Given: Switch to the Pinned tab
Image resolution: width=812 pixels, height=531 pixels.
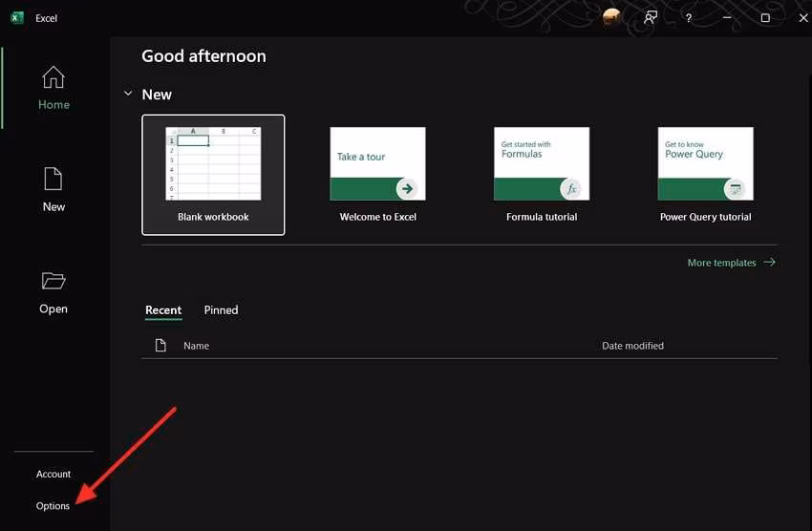Looking at the screenshot, I should click(221, 310).
